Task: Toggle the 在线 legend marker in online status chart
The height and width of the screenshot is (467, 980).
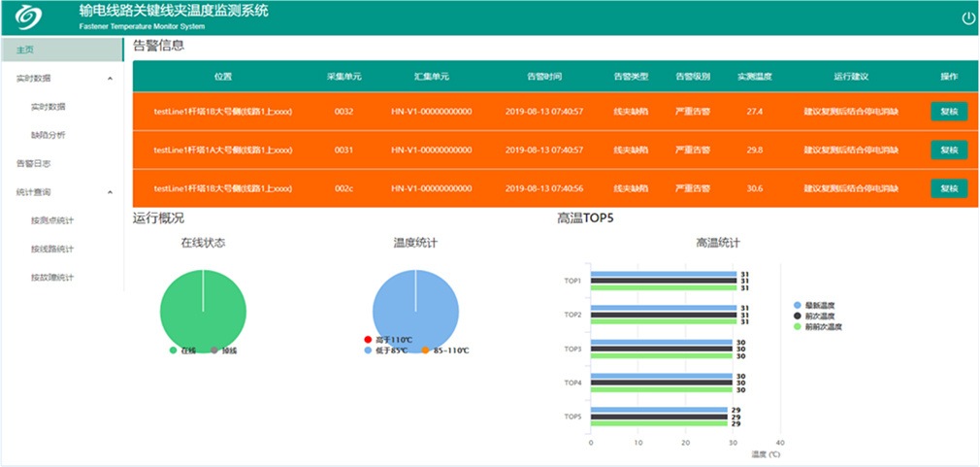Action: tap(174, 350)
